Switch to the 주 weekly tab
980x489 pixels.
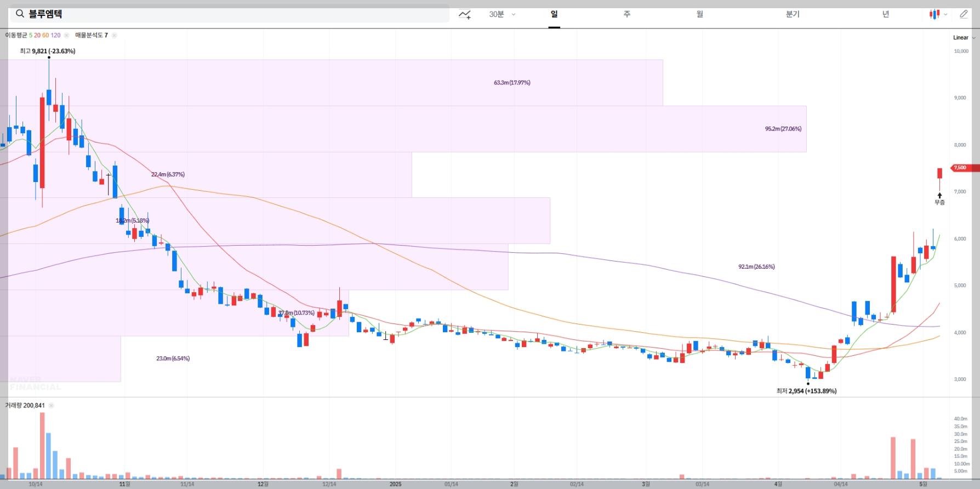[x=627, y=14]
